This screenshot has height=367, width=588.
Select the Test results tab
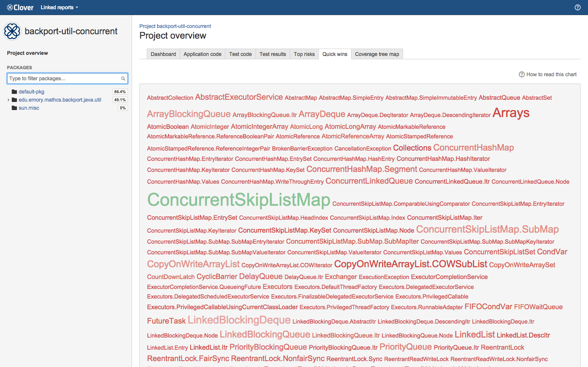pos(272,54)
